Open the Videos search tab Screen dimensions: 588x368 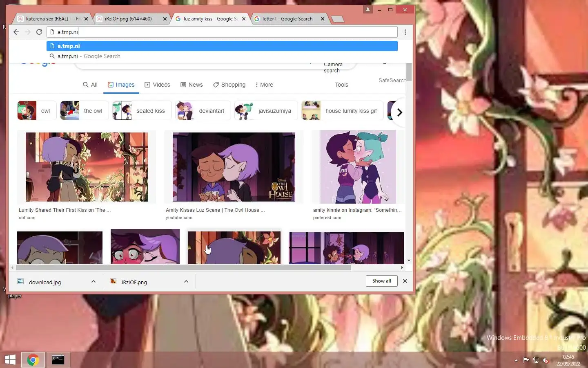point(158,85)
